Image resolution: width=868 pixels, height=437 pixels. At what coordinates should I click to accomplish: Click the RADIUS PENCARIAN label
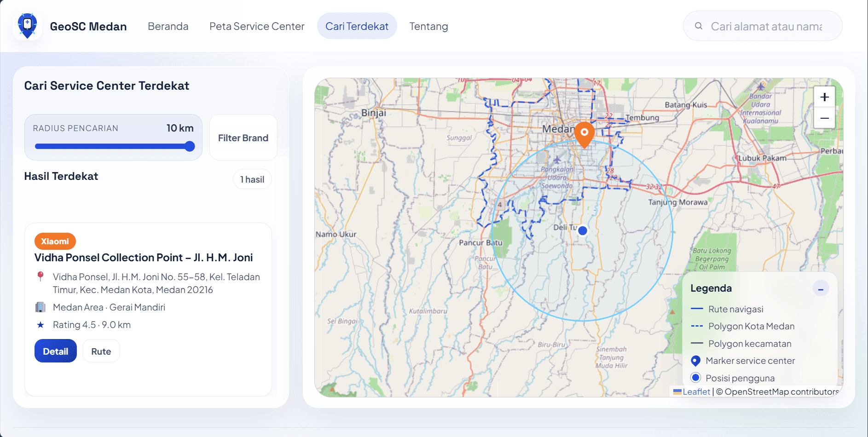click(75, 128)
